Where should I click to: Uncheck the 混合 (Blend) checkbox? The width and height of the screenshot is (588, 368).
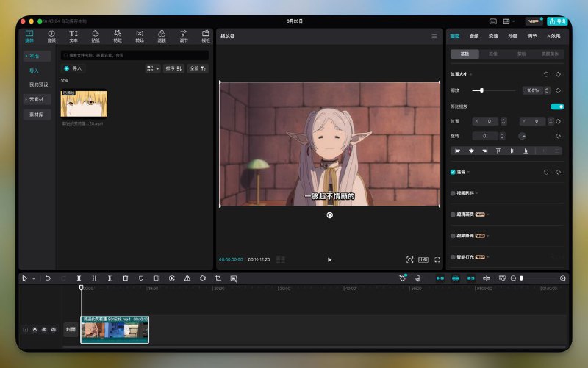click(x=453, y=172)
